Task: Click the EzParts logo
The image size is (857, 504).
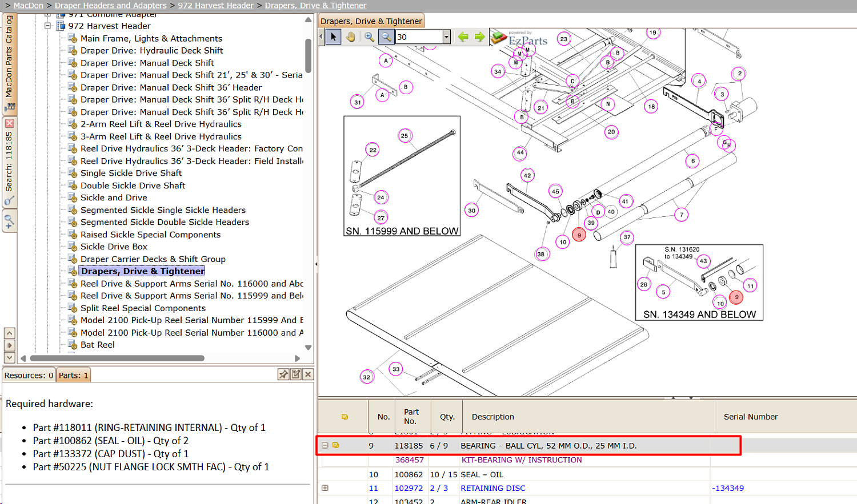Action: coord(519,39)
